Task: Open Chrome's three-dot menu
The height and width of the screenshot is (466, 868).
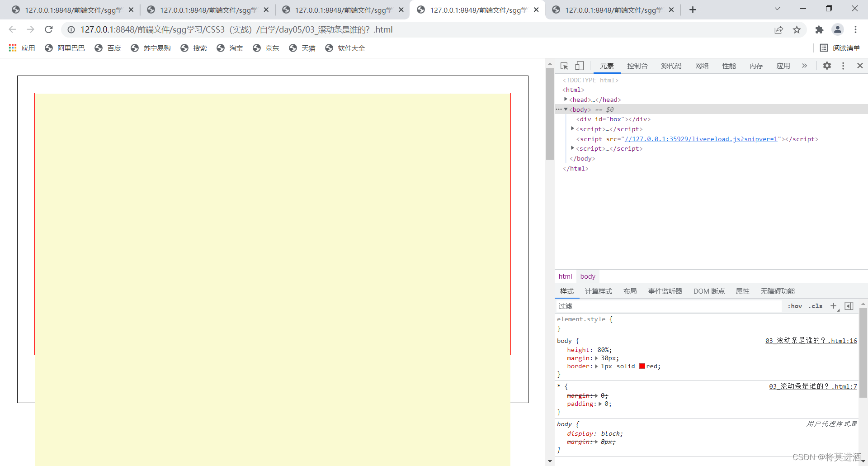Action: [x=855, y=30]
